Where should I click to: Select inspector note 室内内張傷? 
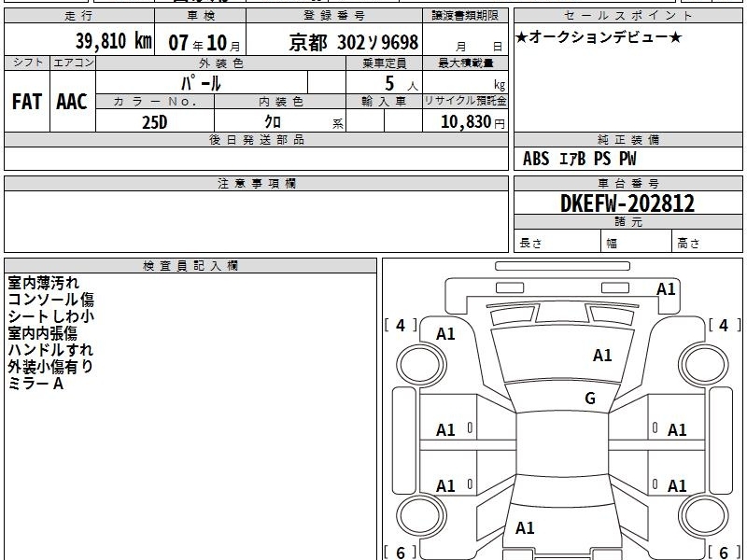point(42,333)
